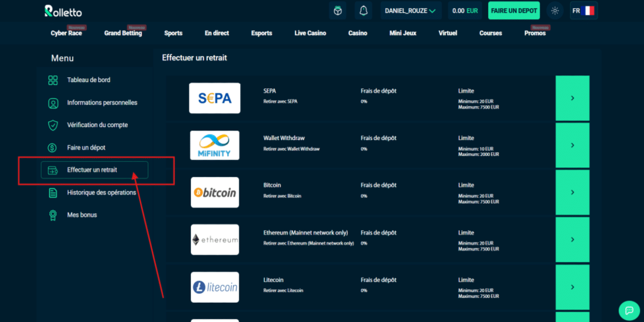Click the Informations personnelles profile icon
Screen dimensions: 644x322
coord(53,103)
